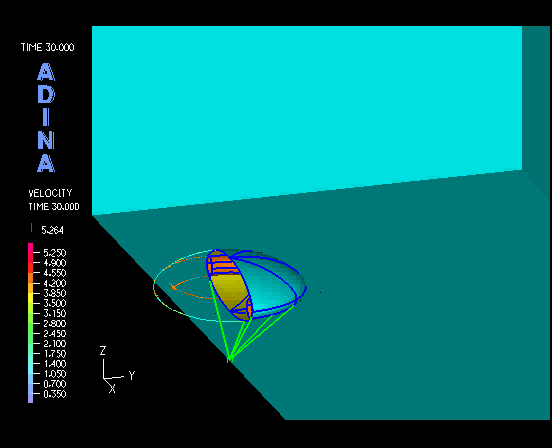Click the VELOCITY legend title
Screen dimensions: 552x448
click(x=50, y=193)
